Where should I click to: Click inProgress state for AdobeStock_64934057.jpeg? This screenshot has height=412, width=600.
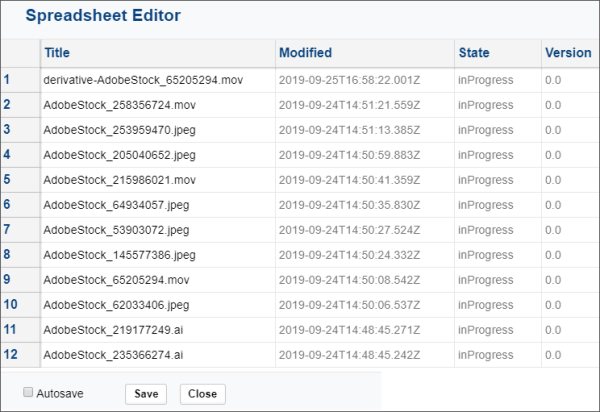pyautogui.click(x=498, y=205)
